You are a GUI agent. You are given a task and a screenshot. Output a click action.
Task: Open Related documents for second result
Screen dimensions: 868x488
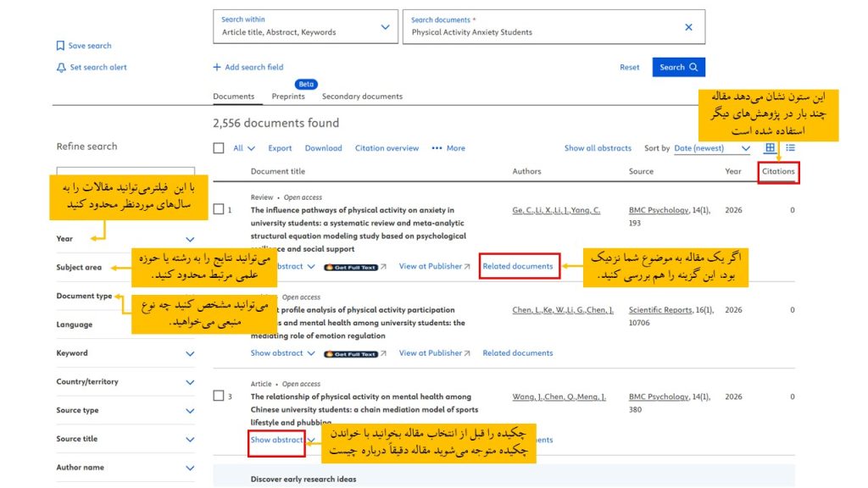[x=518, y=353]
